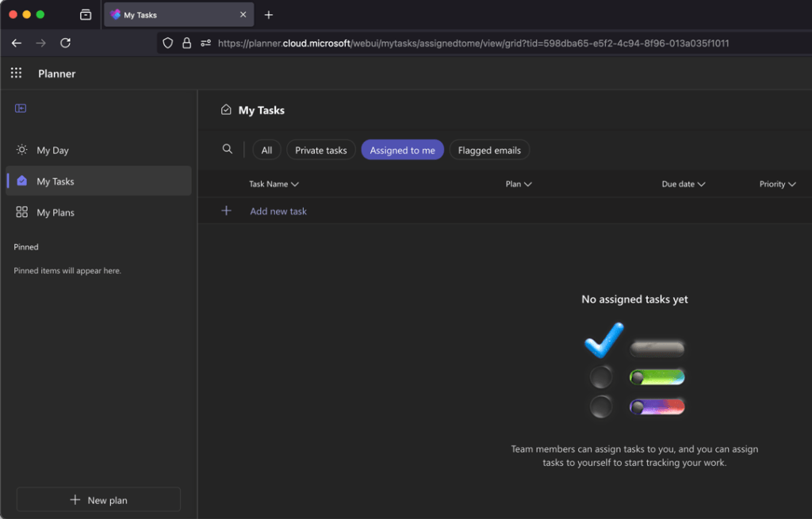Click the browser address bar URL
Viewport: 812px width, 519px height.
pyautogui.click(x=473, y=44)
